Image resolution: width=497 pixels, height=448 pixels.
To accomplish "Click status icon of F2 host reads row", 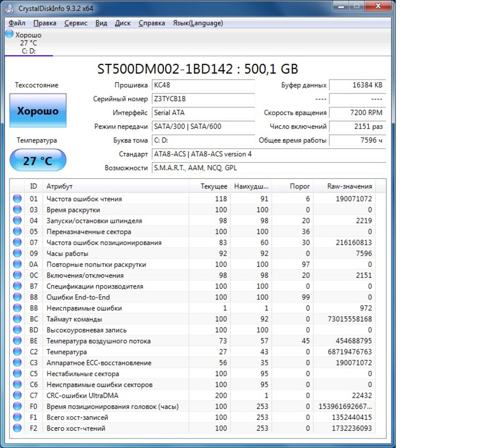I will pos(17,428).
